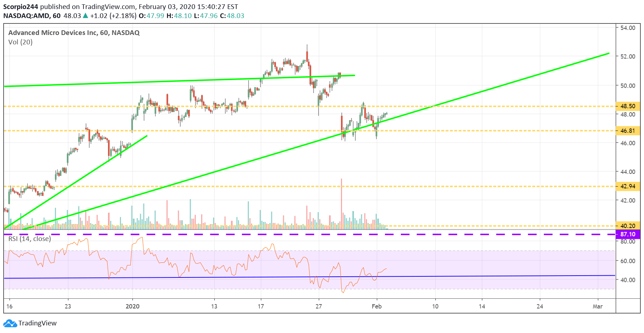Click the 23 date label on time axis
The height and width of the screenshot is (333, 644).
[x=68, y=306]
